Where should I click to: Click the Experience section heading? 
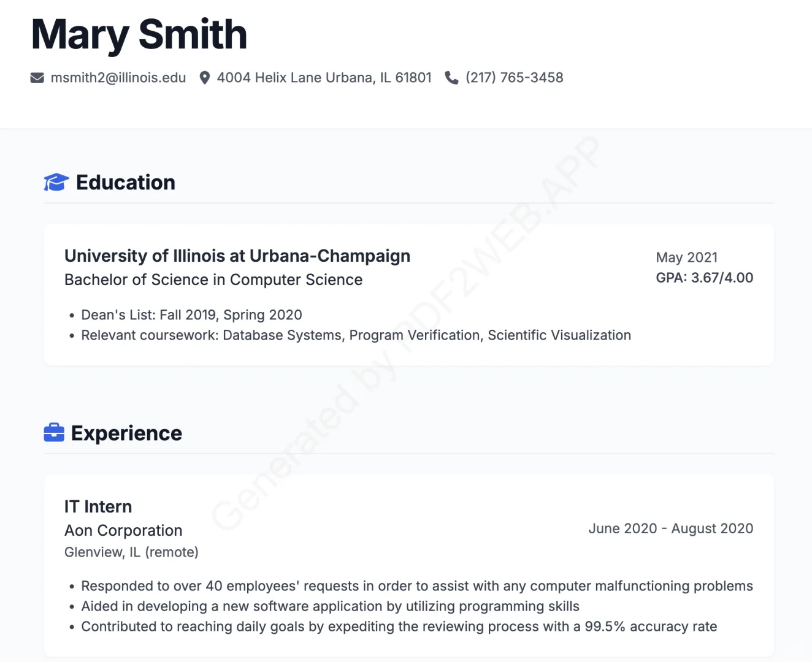[x=126, y=433]
